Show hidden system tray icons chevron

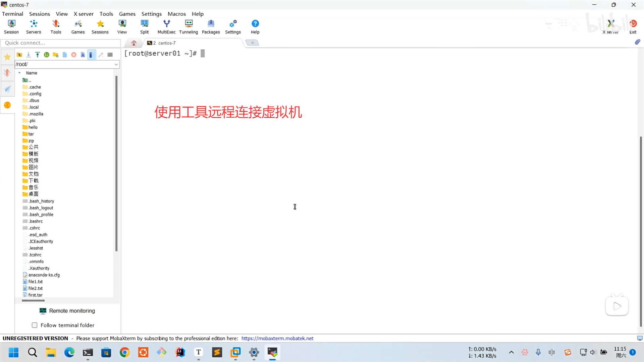pos(511,352)
